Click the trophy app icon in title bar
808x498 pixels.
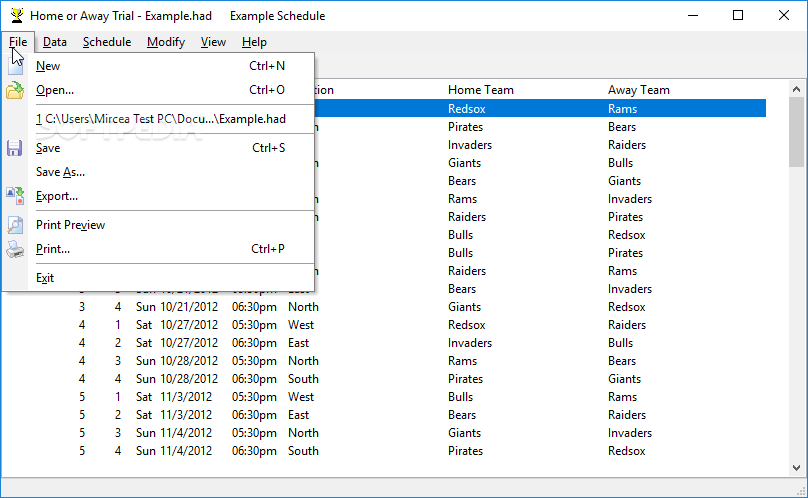click(16, 15)
